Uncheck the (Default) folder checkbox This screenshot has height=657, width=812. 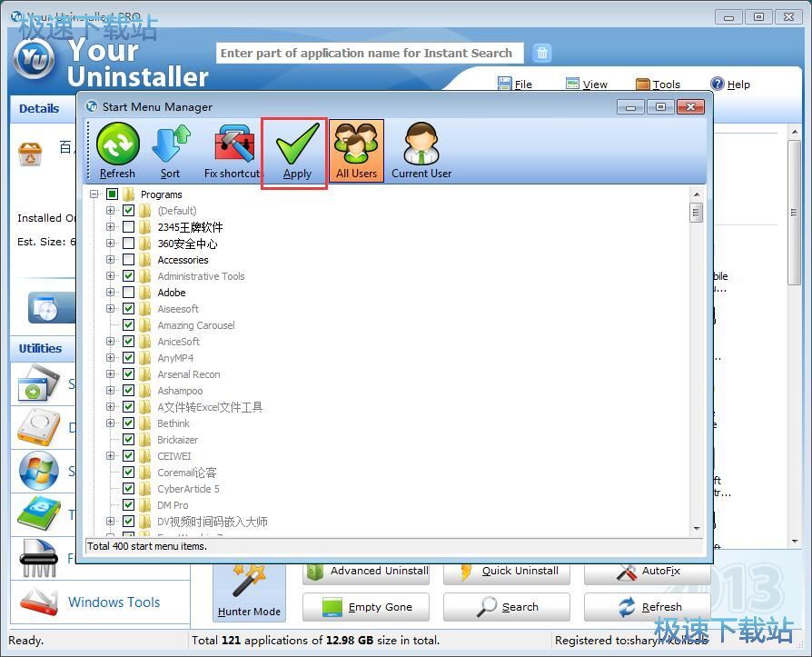(128, 210)
